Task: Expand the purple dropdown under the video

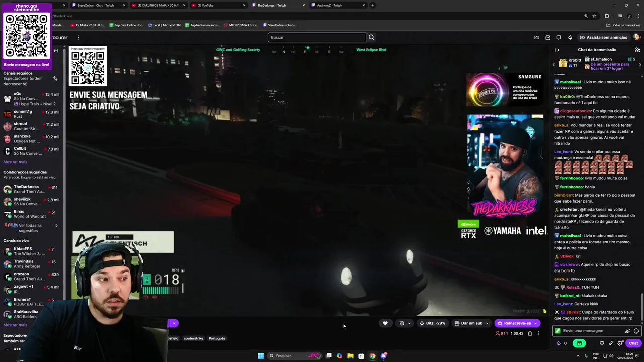Action: 174,323
